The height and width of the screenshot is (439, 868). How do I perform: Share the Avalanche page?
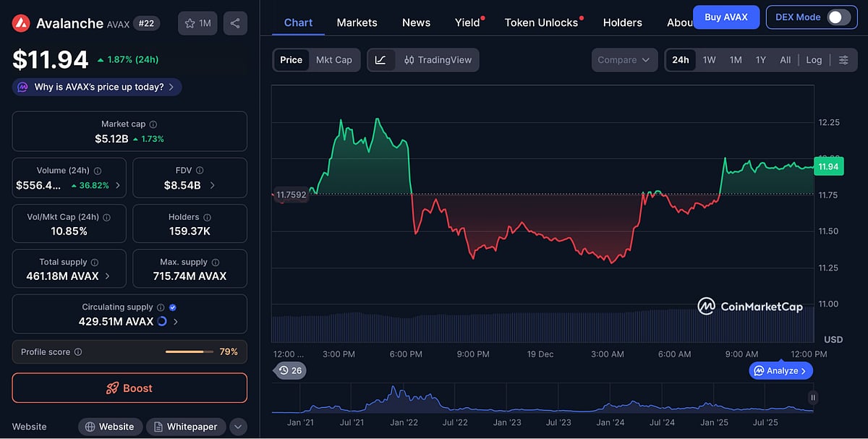pyautogui.click(x=235, y=22)
